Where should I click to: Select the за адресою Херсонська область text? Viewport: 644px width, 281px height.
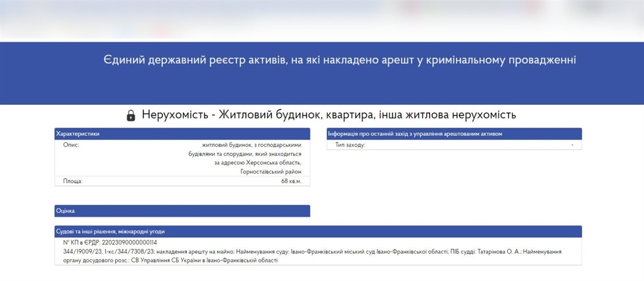click(258, 163)
